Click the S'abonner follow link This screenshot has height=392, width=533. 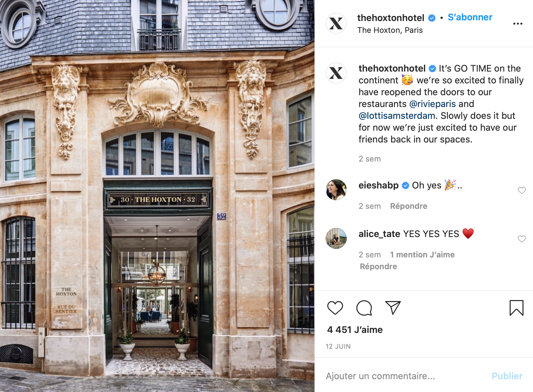[470, 17]
